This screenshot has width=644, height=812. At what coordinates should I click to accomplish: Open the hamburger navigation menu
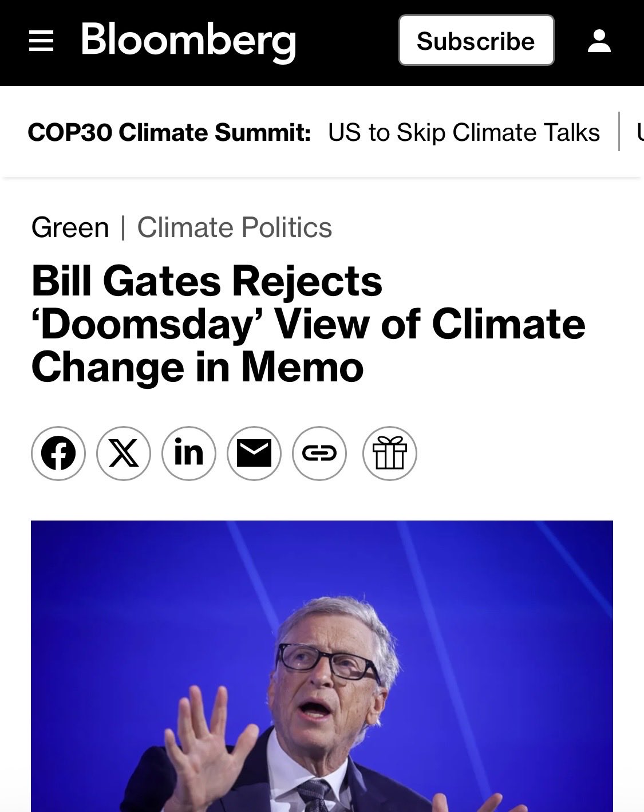pyautogui.click(x=41, y=41)
